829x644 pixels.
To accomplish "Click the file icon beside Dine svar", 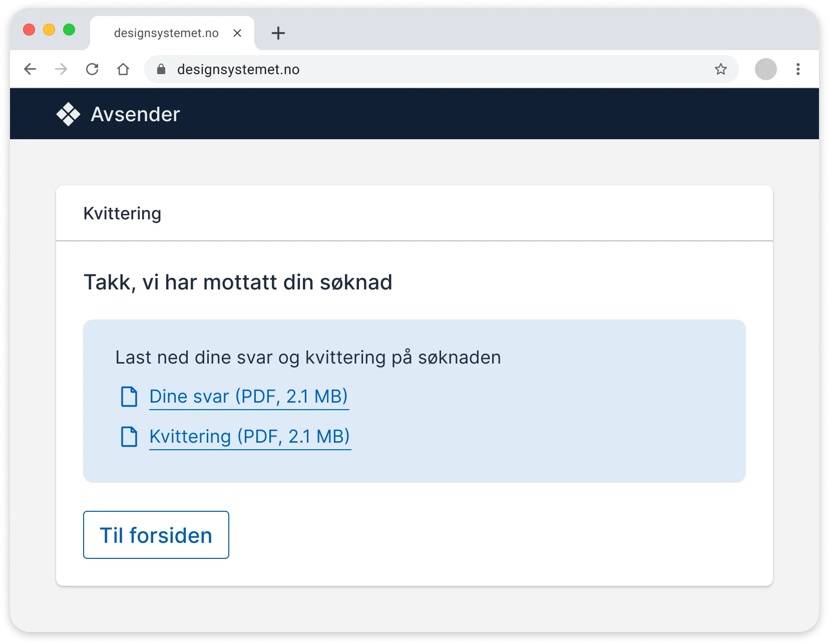I will click(129, 397).
